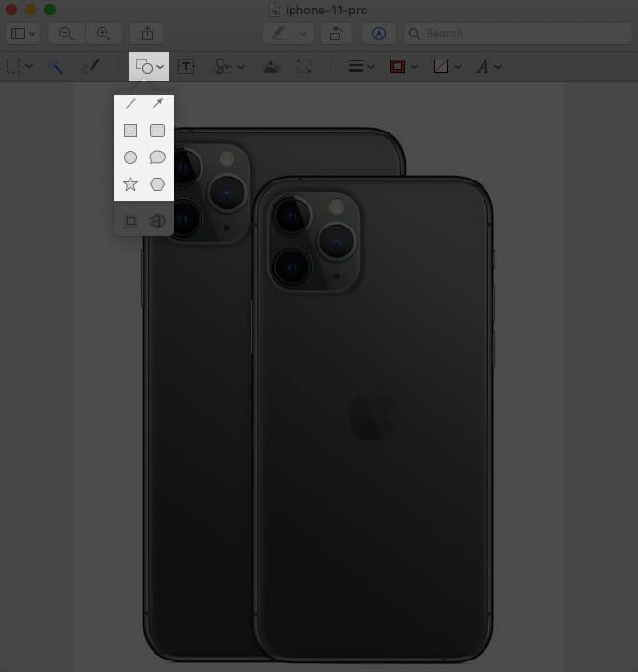Open the Fill Color picker
Screen dimensions: 638x672
447,66
